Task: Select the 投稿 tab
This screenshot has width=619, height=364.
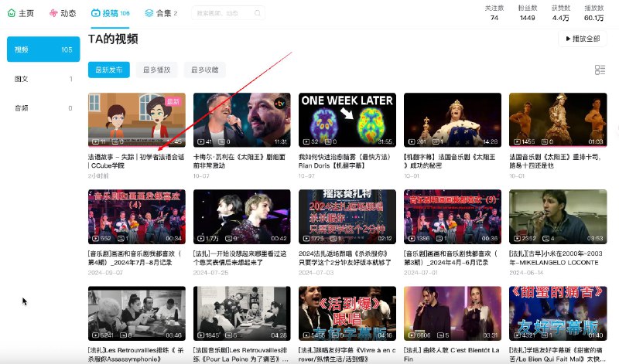Action: 110,13
